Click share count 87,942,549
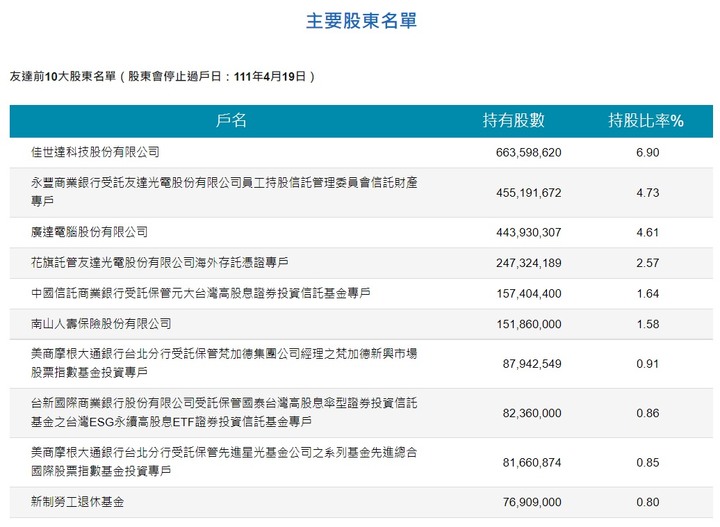Image resolution: width=720 pixels, height=527 pixels. [x=532, y=364]
